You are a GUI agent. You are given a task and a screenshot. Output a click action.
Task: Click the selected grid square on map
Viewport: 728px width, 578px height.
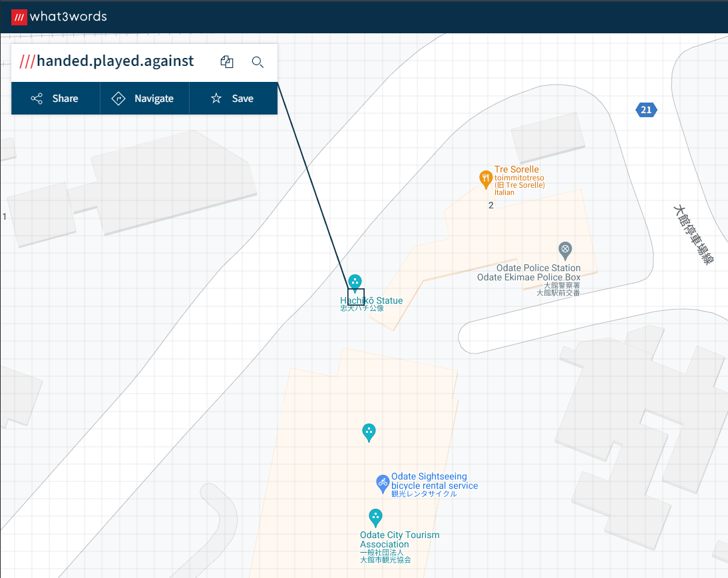point(356,297)
